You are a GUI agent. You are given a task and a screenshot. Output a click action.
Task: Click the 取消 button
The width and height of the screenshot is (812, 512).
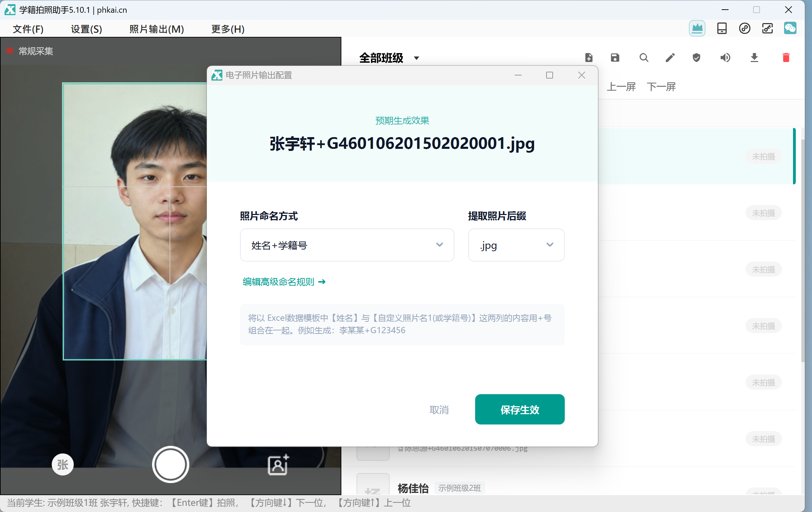pyautogui.click(x=439, y=410)
